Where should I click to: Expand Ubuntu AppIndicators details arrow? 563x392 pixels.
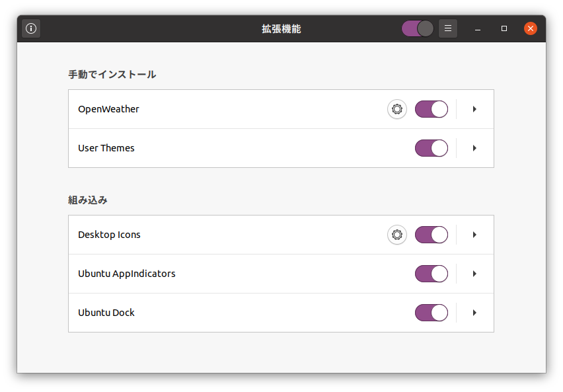pos(474,274)
